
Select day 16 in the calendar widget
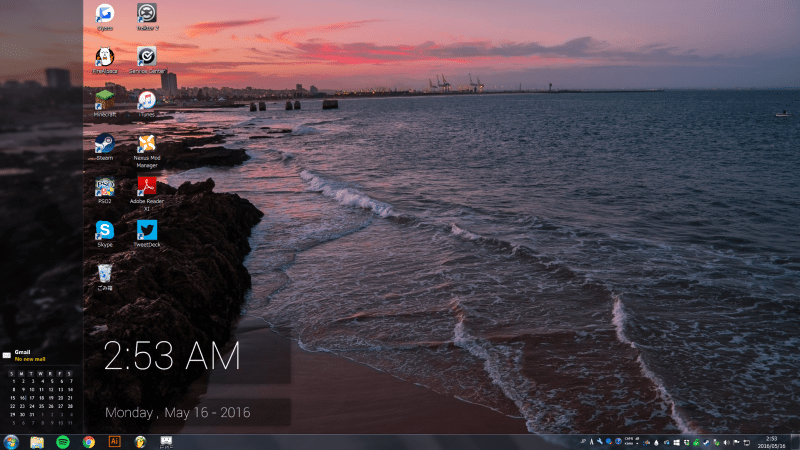pyautogui.click(x=22, y=398)
